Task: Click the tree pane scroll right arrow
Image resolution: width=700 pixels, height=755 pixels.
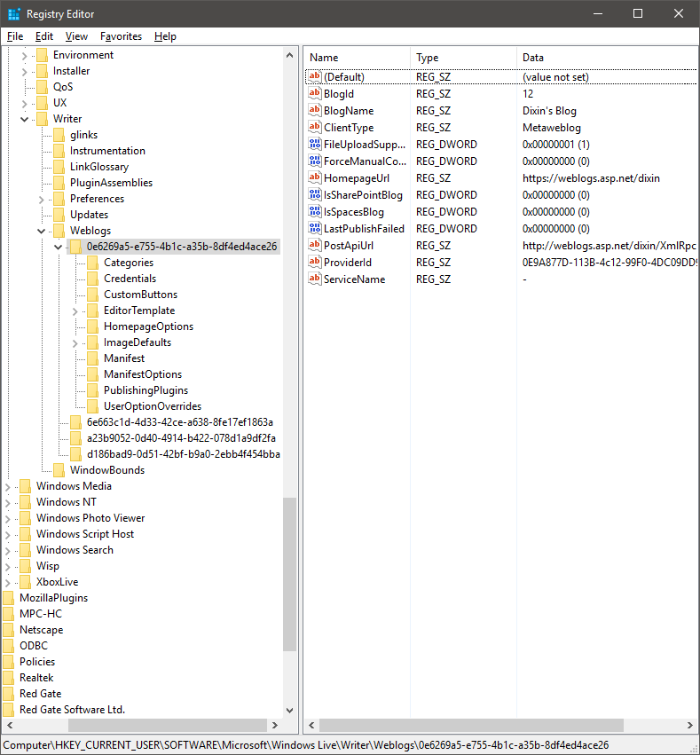Action: 275,725
